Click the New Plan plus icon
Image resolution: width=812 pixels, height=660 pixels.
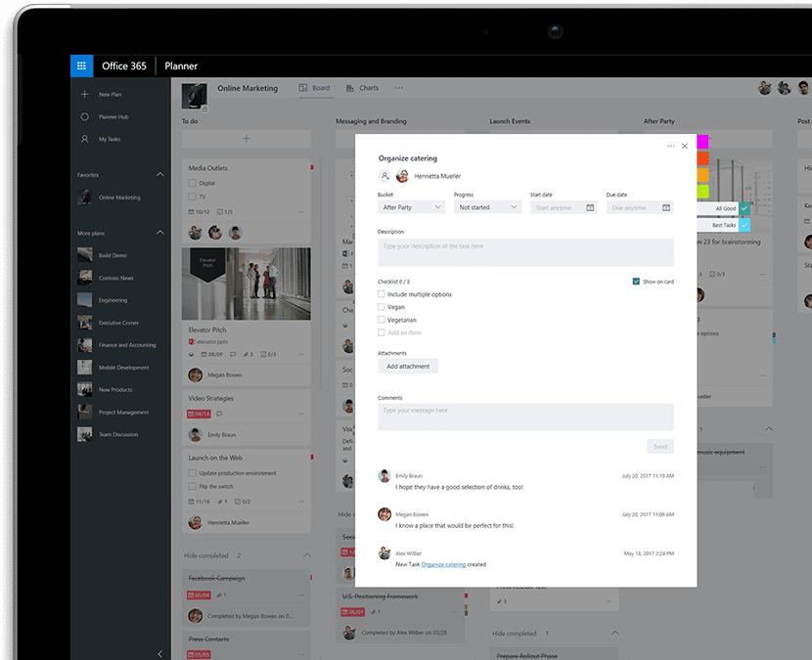point(85,94)
